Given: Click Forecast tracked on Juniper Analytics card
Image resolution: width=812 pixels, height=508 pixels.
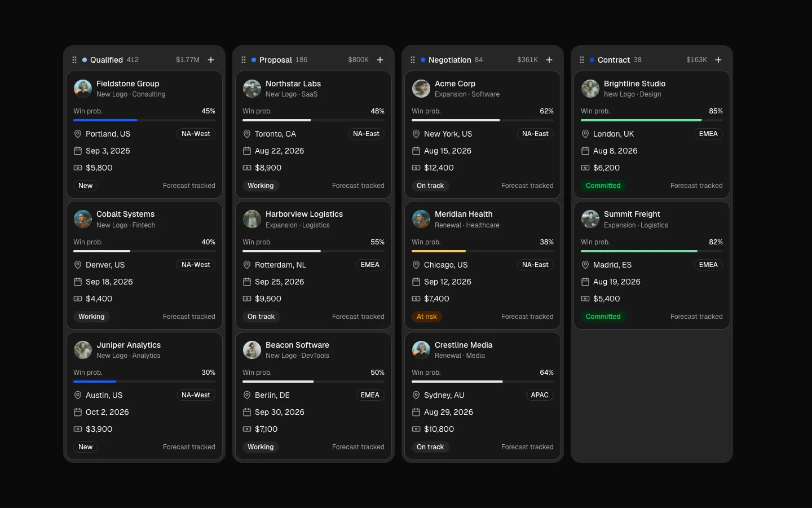Looking at the screenshot, I should pos(189,447).
